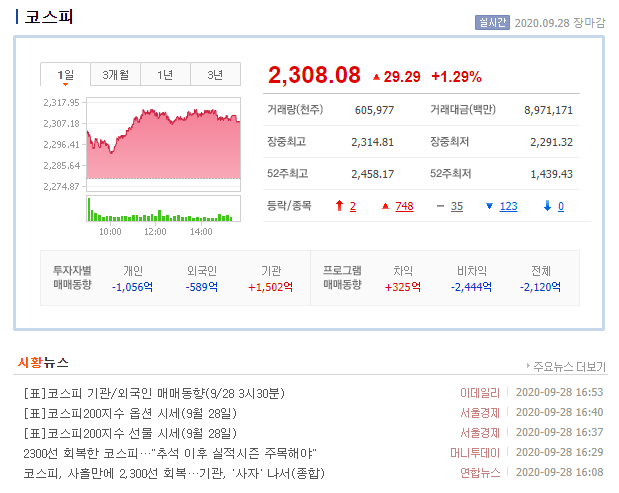Click the 외국인 value -589억
This screenshot has width=619, height=493.
[202, 287]
